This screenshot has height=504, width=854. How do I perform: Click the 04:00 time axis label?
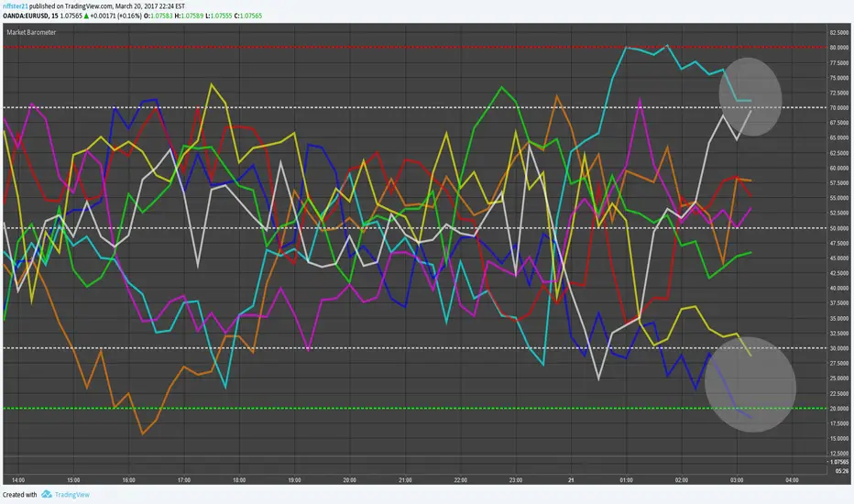tap(792, 480)
